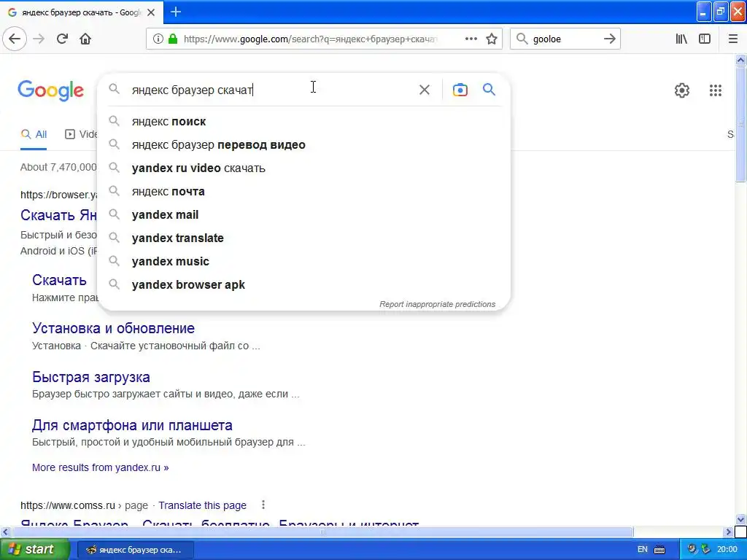
Task: Bookmark this page with the star
Action: click(x=492, y=39)
